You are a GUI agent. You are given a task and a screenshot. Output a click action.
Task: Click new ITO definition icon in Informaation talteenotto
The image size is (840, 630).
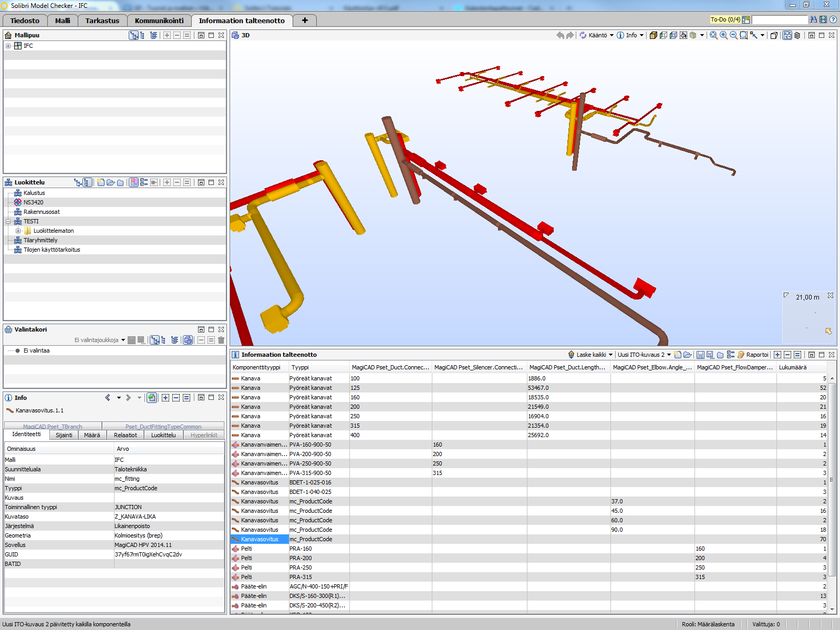678,355
